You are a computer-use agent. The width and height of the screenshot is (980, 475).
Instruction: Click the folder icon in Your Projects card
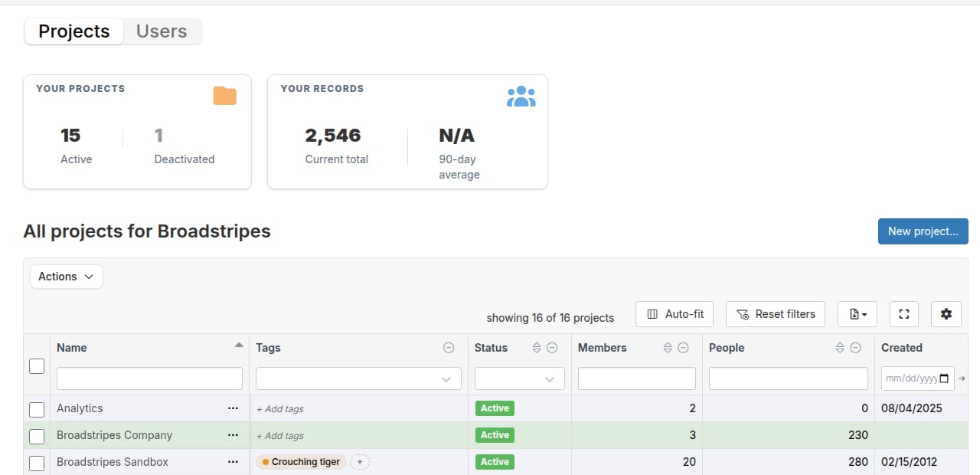pos(224,96)
